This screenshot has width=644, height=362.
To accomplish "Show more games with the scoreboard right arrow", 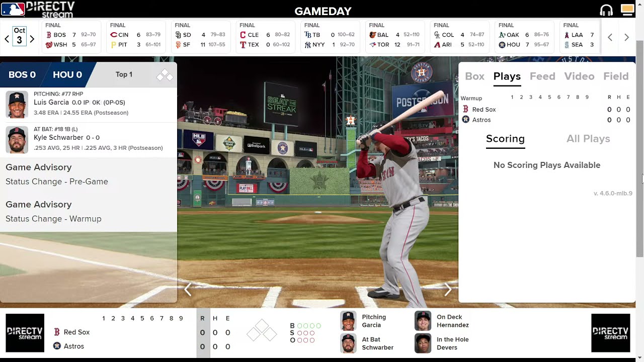I will pyautogui.click(x=626, y=37).
